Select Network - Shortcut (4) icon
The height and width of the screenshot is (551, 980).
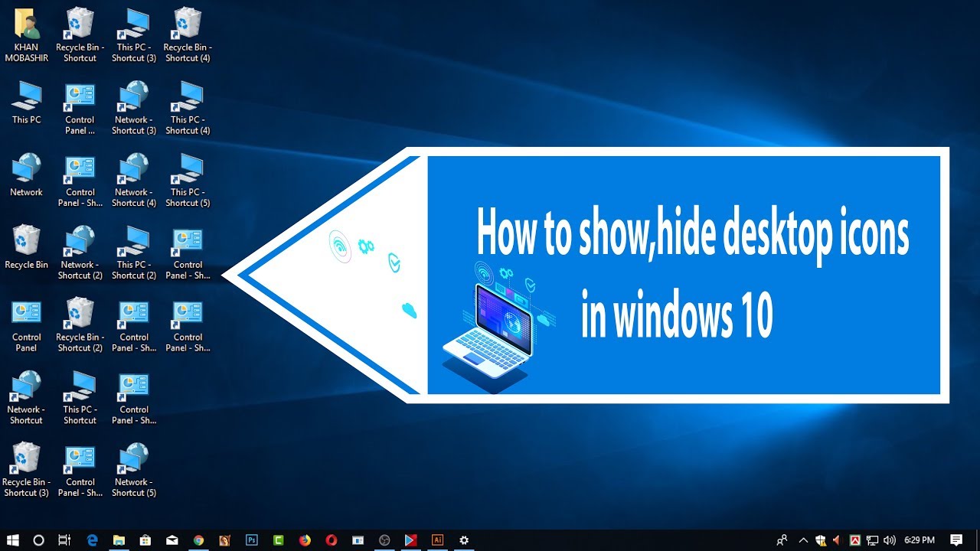(134, 181)
